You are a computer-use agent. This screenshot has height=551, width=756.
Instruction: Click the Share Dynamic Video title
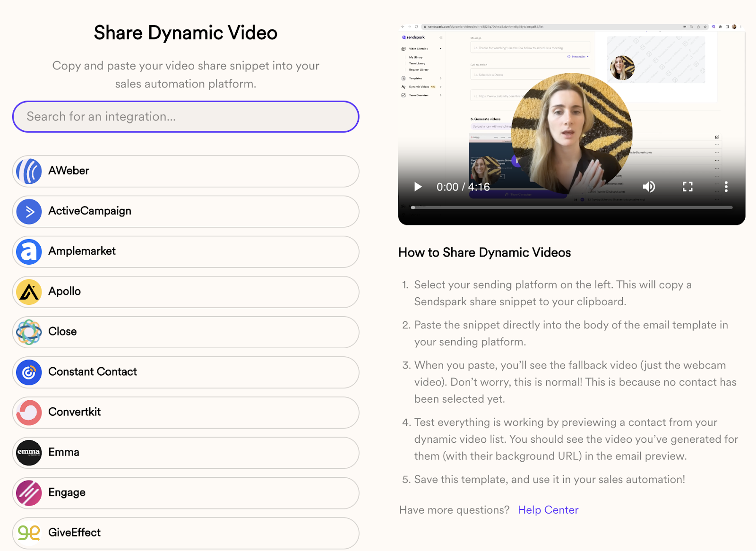coord(186,33)
